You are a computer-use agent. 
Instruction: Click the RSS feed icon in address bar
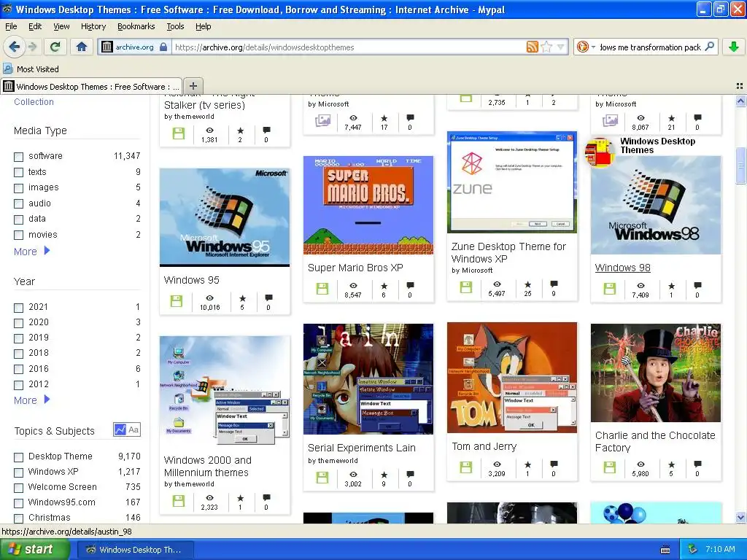(x=532, y=47)
